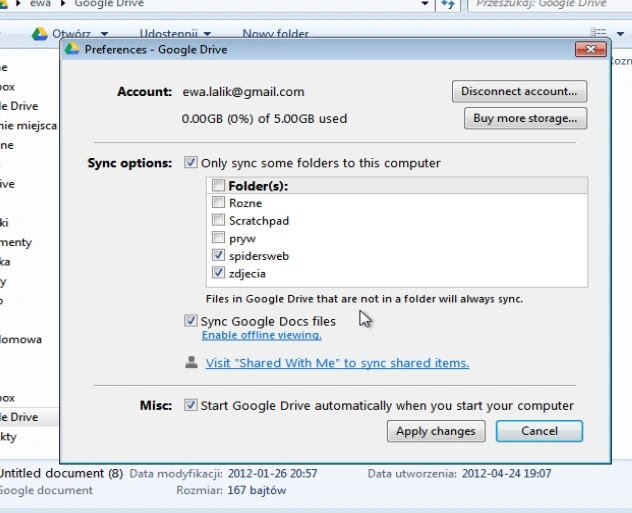Open Udostępnij dropdown in Explorer toolbar
This screenshot has height=513, width=632.
tap(208, 34)
